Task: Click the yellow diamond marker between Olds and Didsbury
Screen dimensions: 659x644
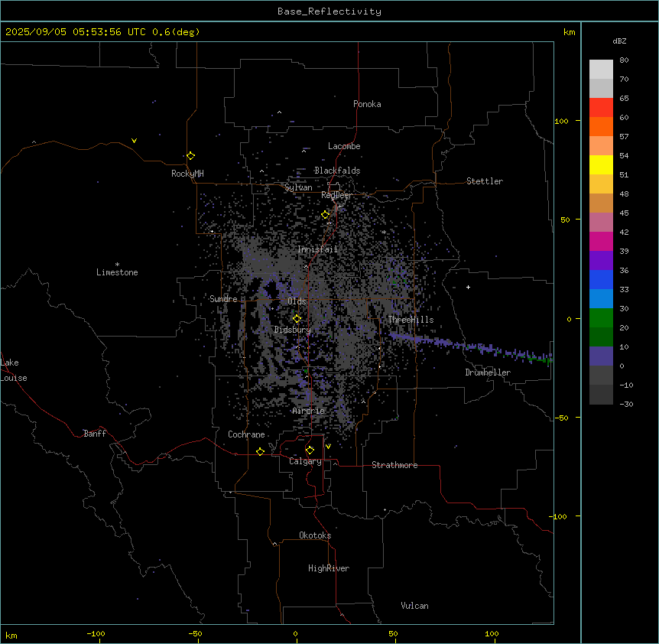Action: [x=297, y=319]
